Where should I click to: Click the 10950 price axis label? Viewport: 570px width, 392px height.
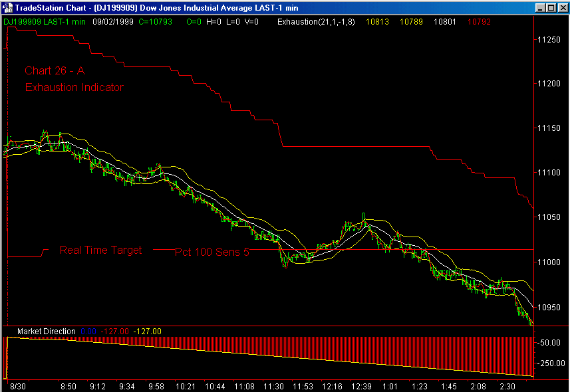pos(549,308)
